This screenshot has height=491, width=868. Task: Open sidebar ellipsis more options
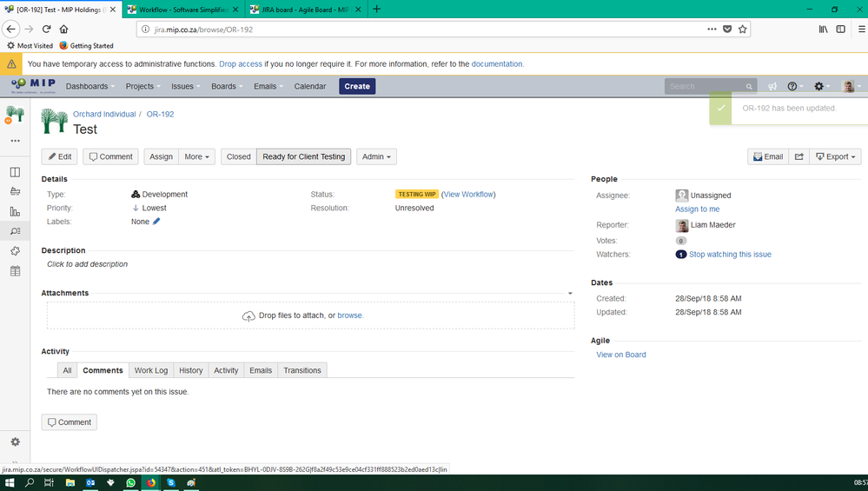point(15,141)
